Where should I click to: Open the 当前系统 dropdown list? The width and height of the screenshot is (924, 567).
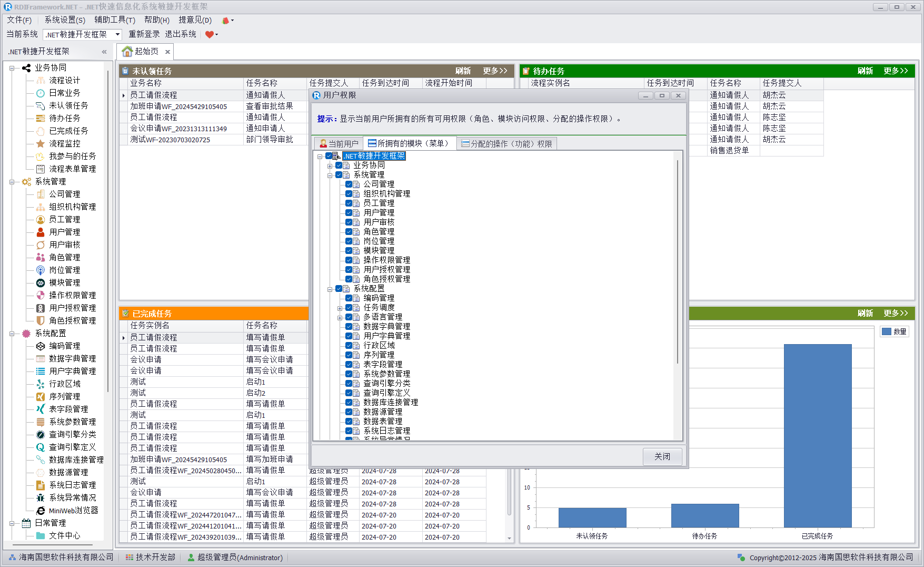(x=117, y=34)
